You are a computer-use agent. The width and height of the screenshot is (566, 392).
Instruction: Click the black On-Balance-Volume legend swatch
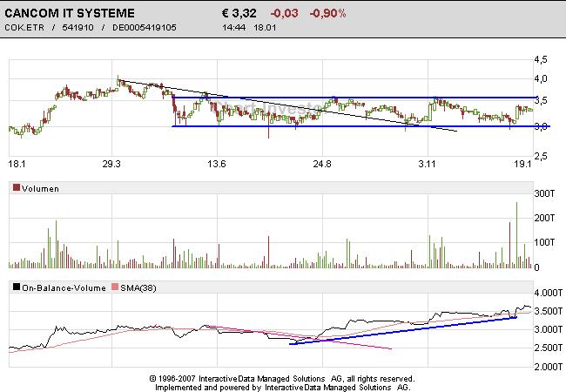point(17,287)
